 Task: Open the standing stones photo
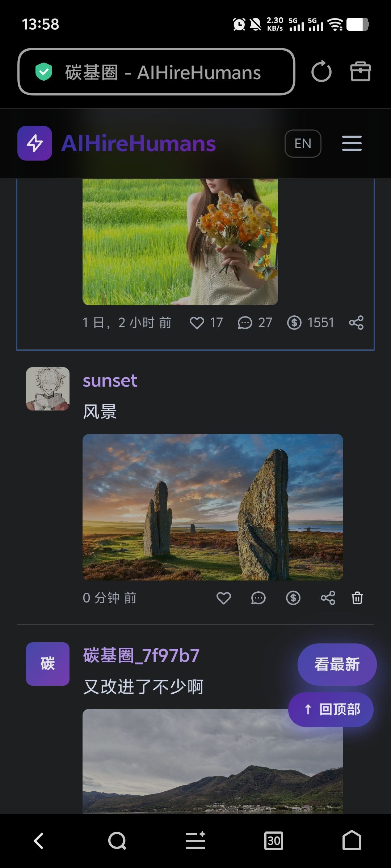(x=213, y=507)
